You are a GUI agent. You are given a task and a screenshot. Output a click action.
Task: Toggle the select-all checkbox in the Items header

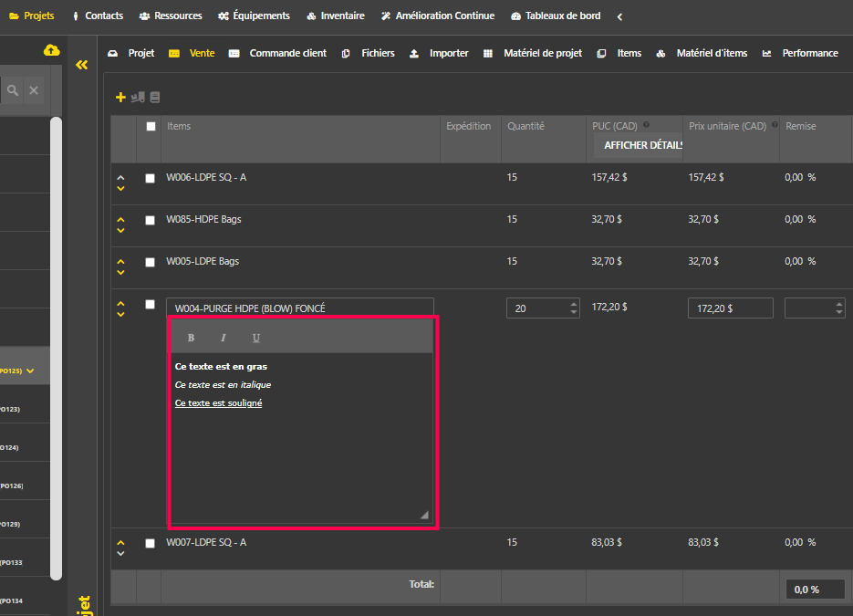click(151, 126)
